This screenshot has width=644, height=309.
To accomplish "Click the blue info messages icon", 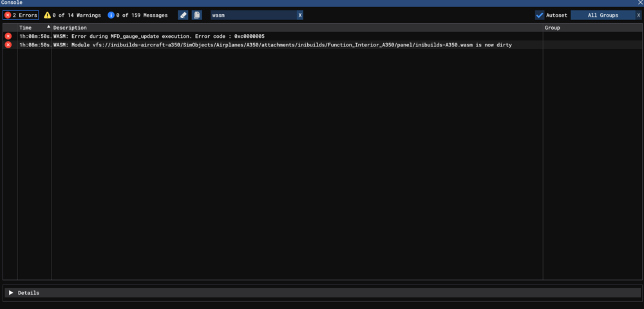I will click(x=111, y=15).
